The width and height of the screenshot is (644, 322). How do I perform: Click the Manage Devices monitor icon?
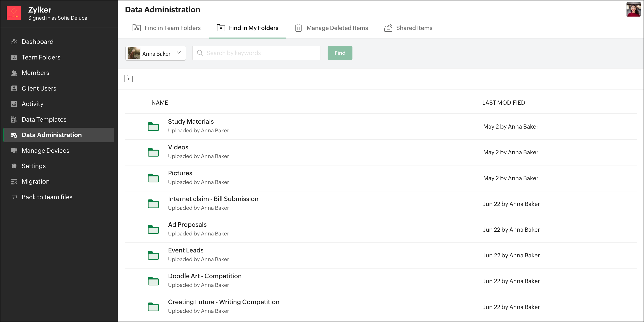14,150
